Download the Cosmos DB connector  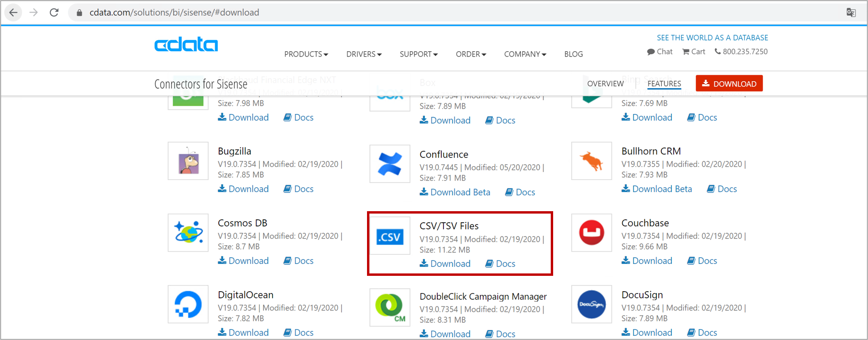coord(244,261)
